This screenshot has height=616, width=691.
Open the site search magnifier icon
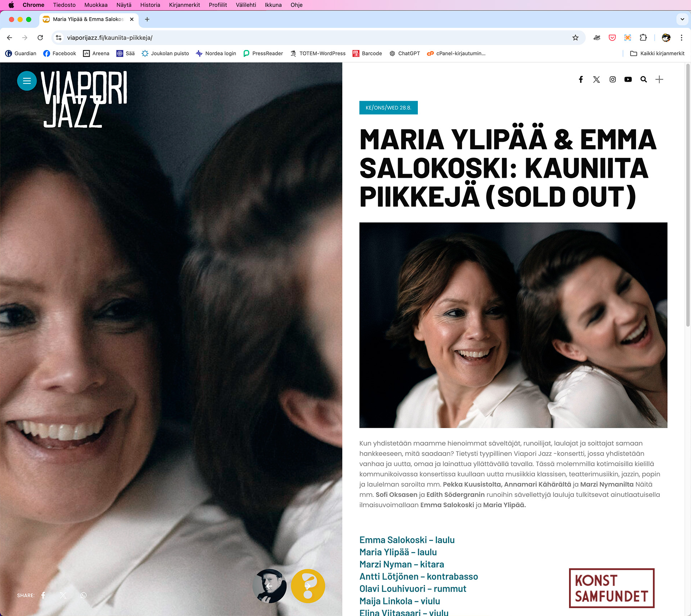643,80
